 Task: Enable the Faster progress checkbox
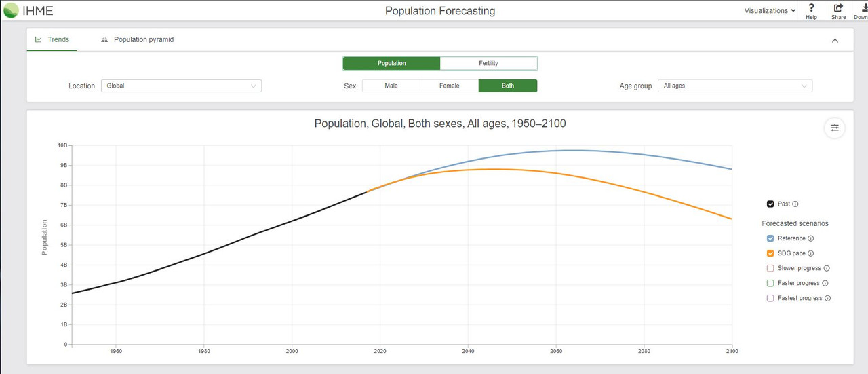pyautogui.click(x=770, y=283)
